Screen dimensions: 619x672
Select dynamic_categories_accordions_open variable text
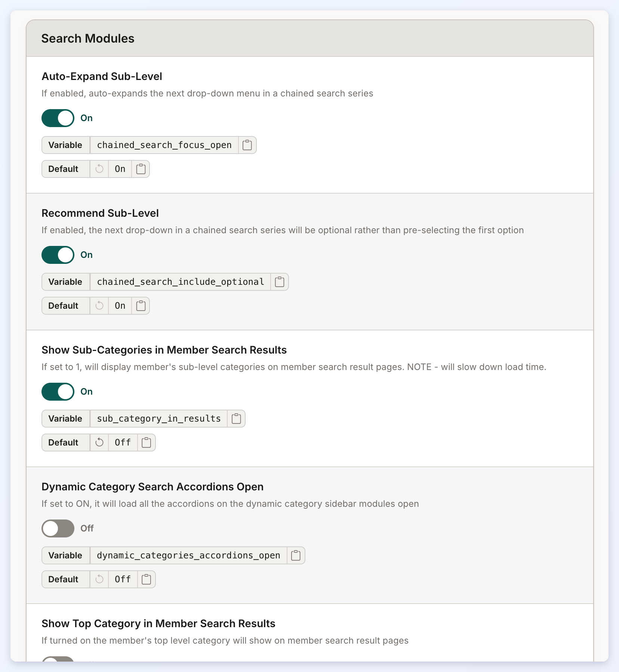[188, 555]
